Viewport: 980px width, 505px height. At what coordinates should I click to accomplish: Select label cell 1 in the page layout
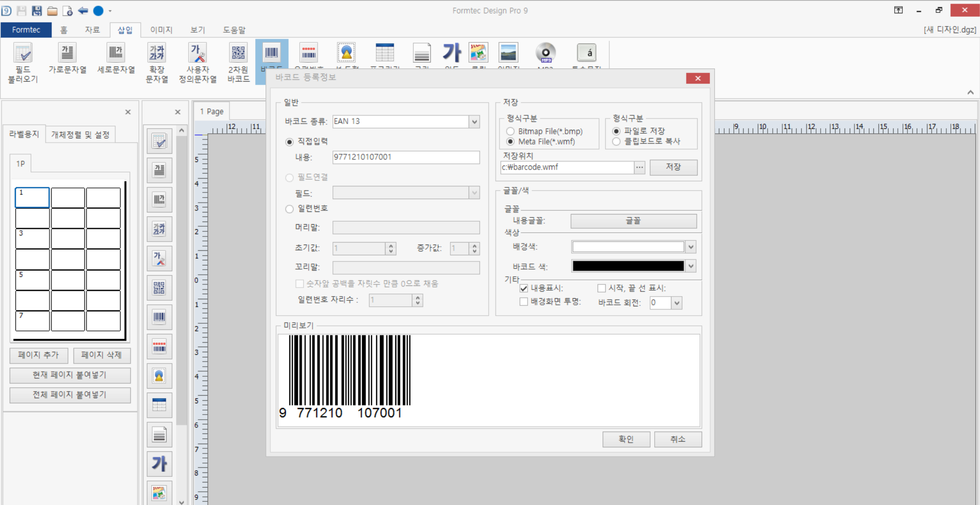32,198
